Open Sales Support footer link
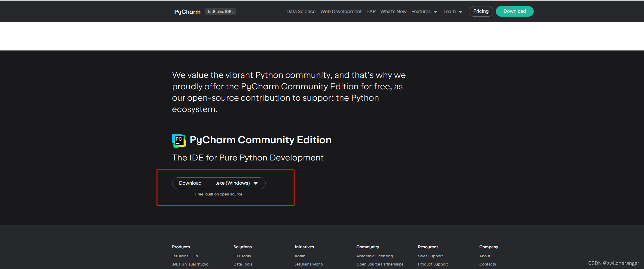 coord(430,256)
